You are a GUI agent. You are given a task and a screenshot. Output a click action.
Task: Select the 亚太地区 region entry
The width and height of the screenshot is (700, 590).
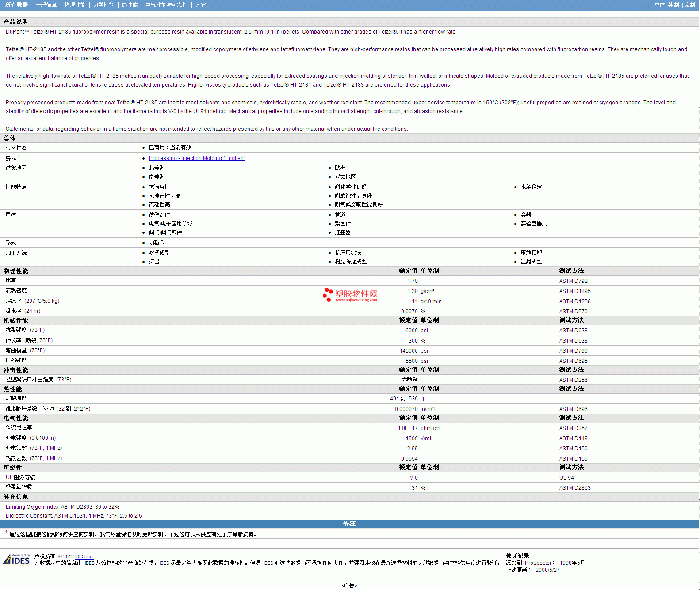click(x=345, y=177)
